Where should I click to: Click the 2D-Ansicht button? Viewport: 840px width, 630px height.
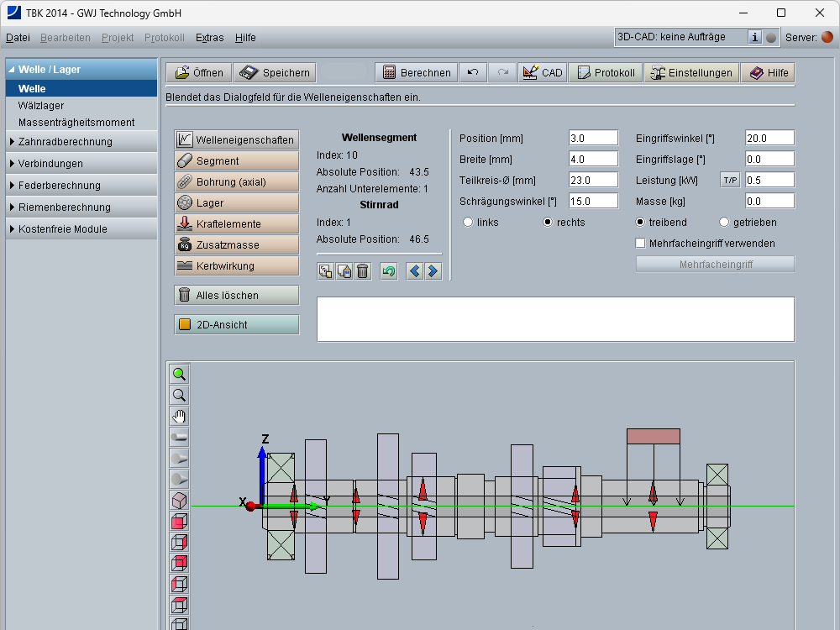pos(237,325)
